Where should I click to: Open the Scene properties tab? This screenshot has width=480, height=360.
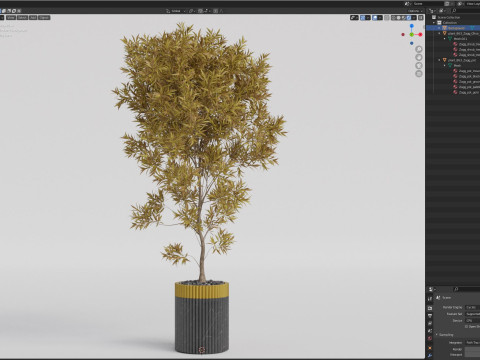(x=430, y=331)
